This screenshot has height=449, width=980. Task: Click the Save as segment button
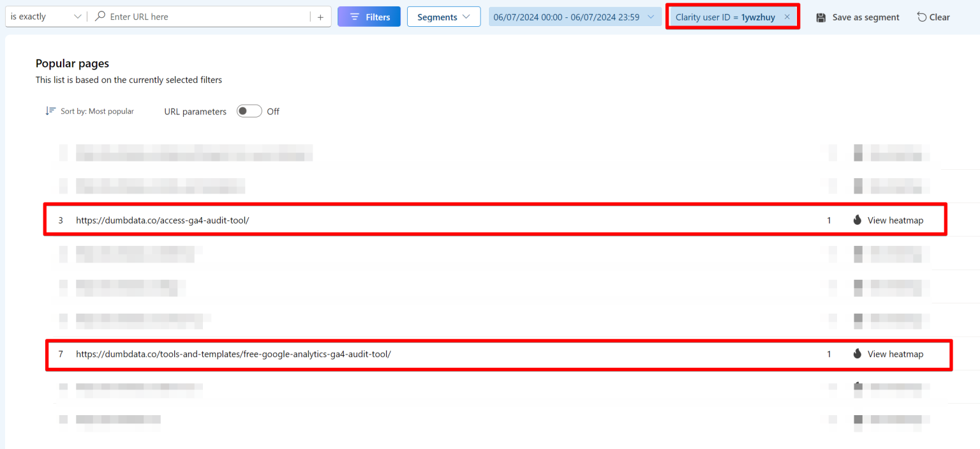pos(857,17)
